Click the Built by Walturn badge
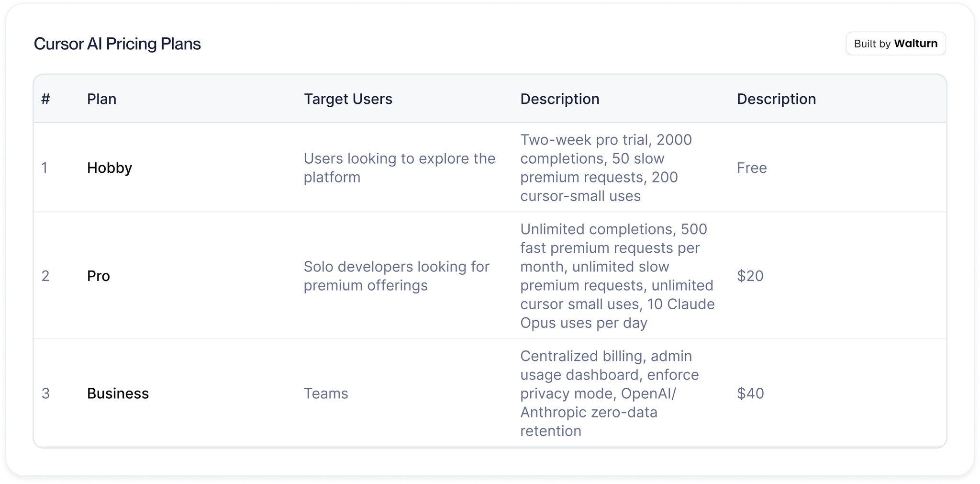 pyautogui.click(x=895, y=44)
